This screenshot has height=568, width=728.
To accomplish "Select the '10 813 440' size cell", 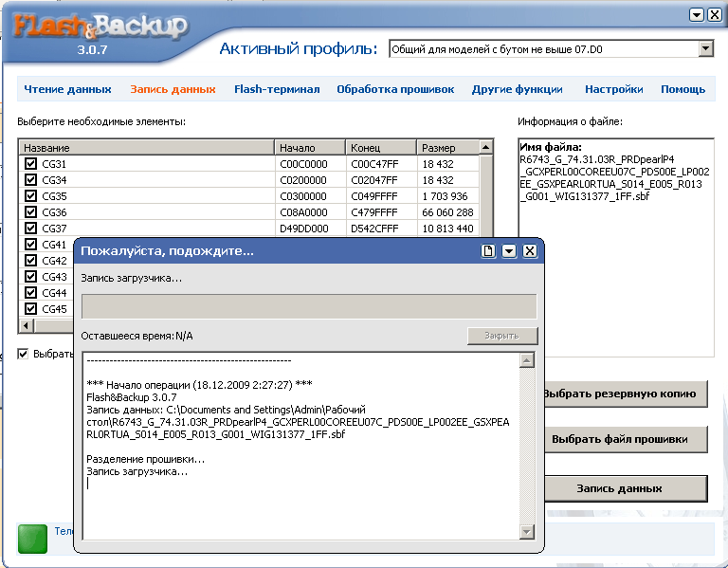I will pos(447,229).
